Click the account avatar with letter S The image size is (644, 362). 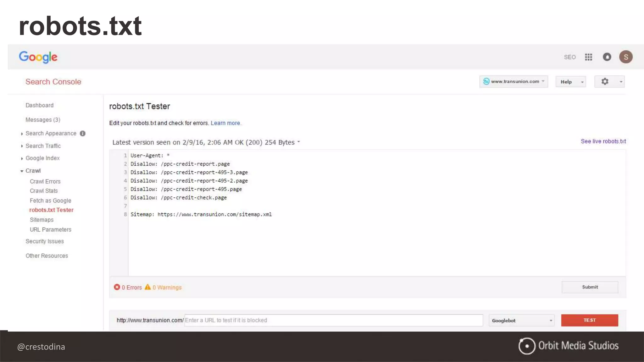tap(626, 57)
